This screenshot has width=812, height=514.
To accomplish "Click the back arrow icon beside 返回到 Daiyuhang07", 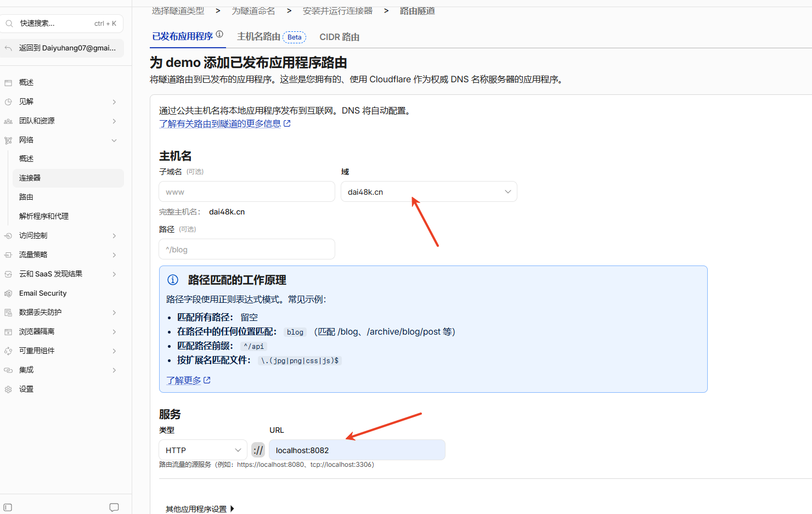I will coord(8,48).
